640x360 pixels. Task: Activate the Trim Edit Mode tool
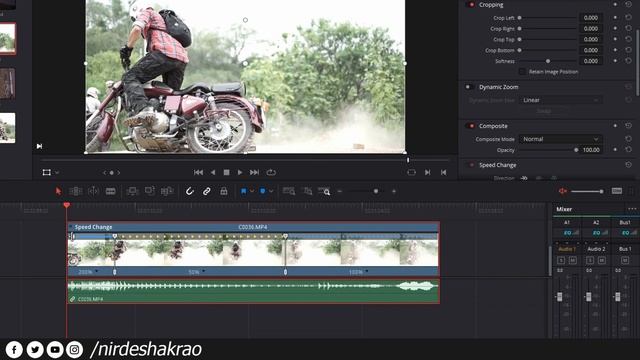[x=76, y=191]
